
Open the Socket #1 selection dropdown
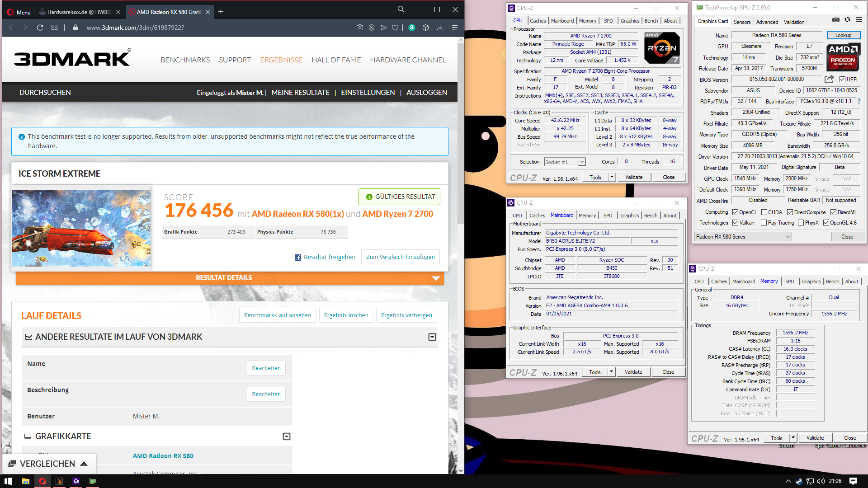point(565,162)
